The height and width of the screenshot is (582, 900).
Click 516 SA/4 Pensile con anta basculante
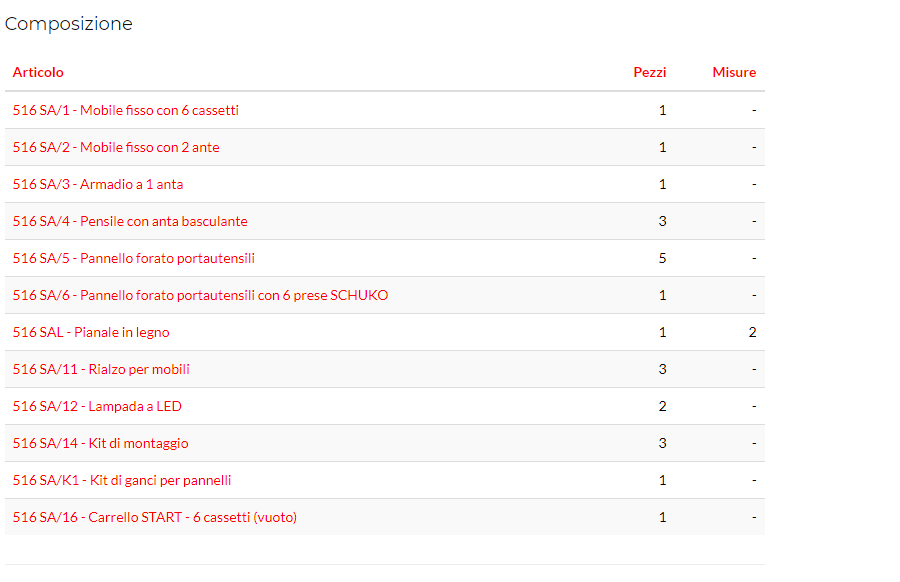[130, 221]
